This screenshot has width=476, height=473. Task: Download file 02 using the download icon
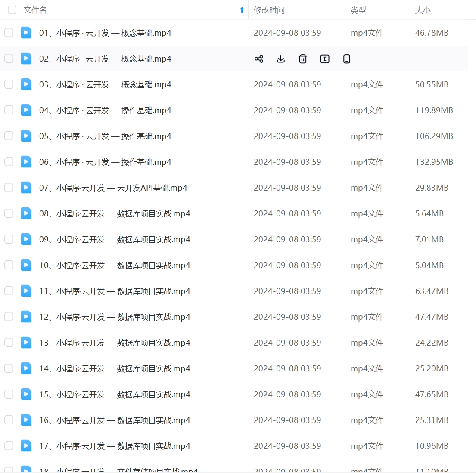[281, 59]
